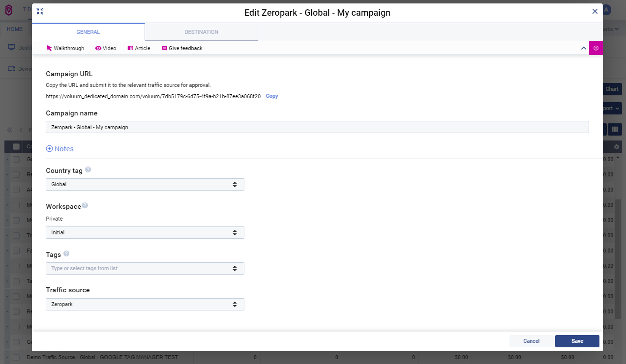Click the Tags help tooltip icon
The width and height of the screenshot is (626, 364).
(66, 253)
